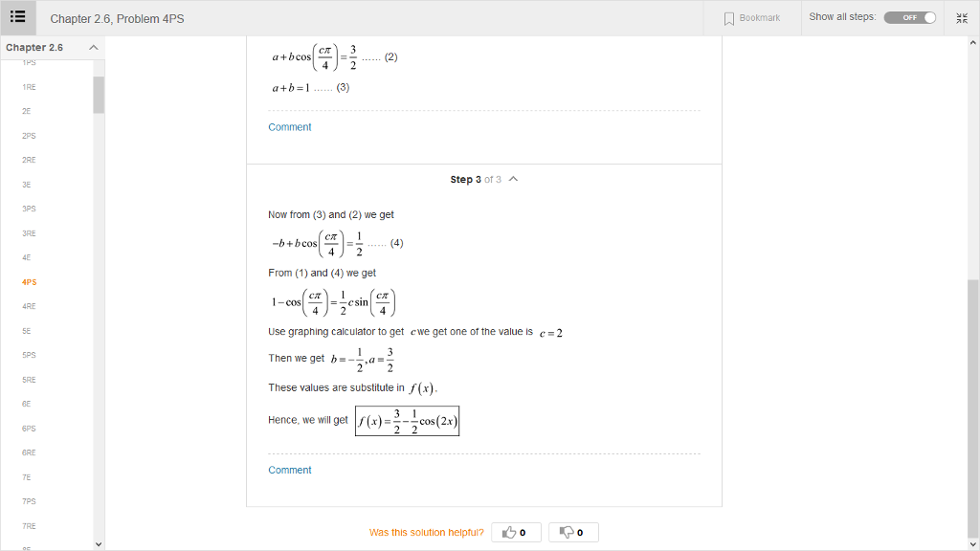Collapse the Chapter 2.6 section
Viewport: 980px width, 551px height.
[93, 46]
